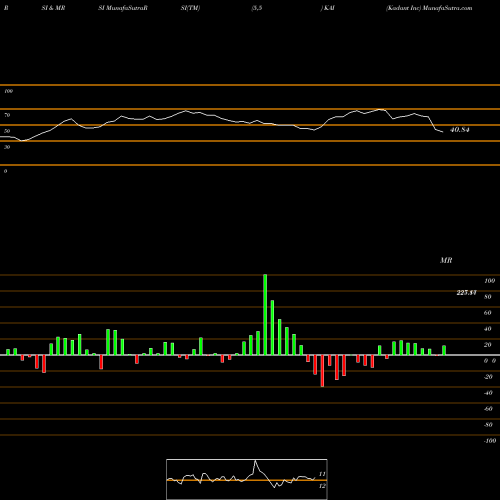Screen dimensions: 500x500
Task: Click the 'SI(TM)' header text
Action: pos(190,8)
